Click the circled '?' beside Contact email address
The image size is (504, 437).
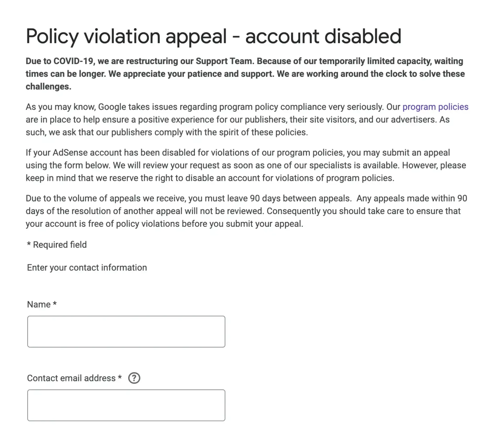pyautogui.click(x=134, y=378)
